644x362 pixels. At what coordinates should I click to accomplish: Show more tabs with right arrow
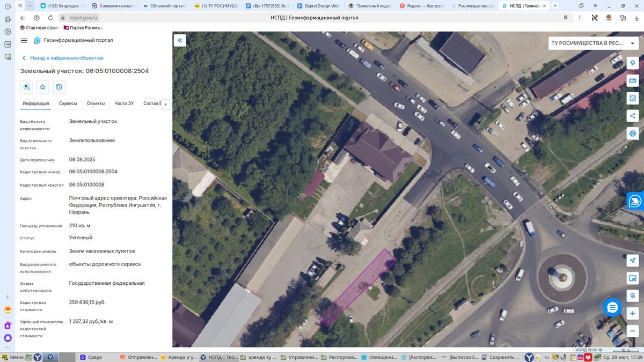click(x=165, y=104)
